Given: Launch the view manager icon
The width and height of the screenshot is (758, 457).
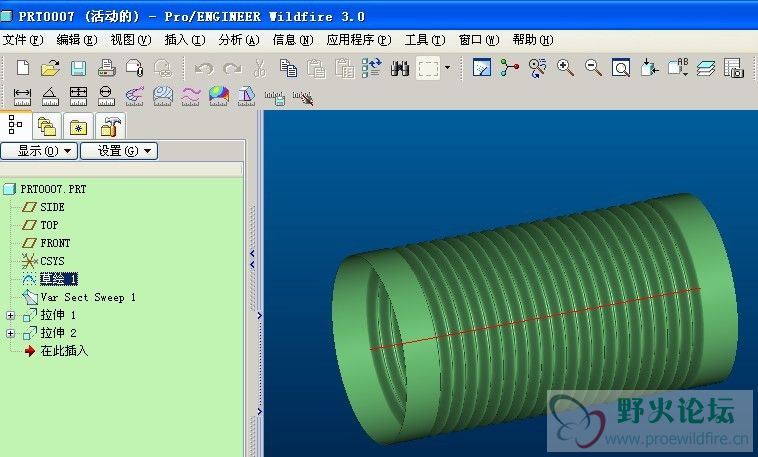Looking at the screenshot, I should click(x=733, y=68).
